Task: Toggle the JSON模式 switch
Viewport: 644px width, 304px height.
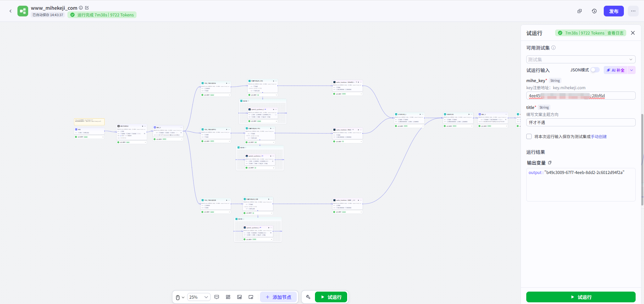Action: pos(595,70)
